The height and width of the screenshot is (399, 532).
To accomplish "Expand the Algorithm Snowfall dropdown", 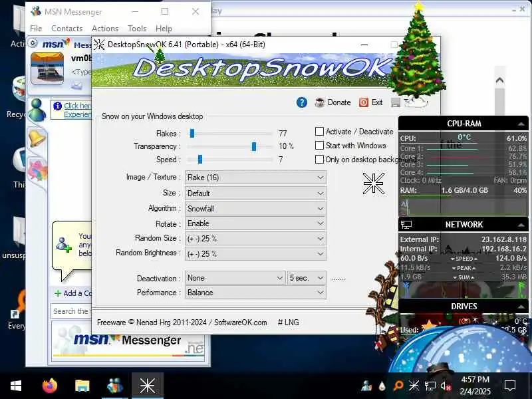I will point(255,208).
